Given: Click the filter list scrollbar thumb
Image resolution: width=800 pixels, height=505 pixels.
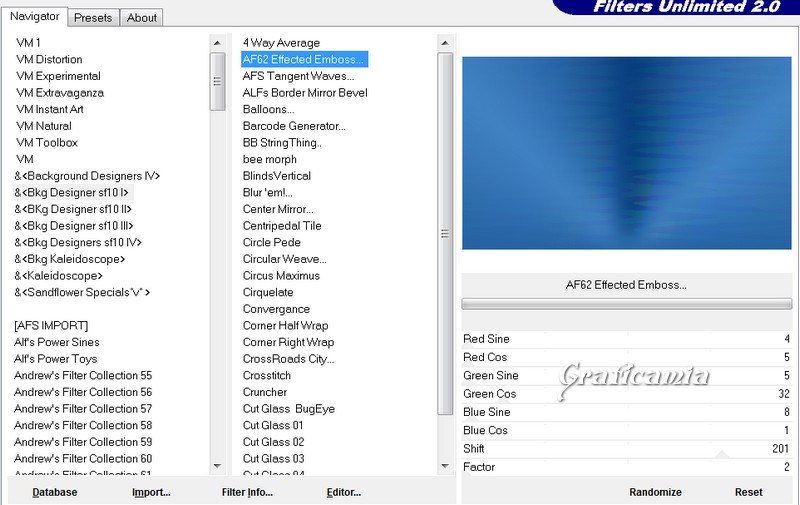Looking at the screenshot, I should (x=445, y=234).
